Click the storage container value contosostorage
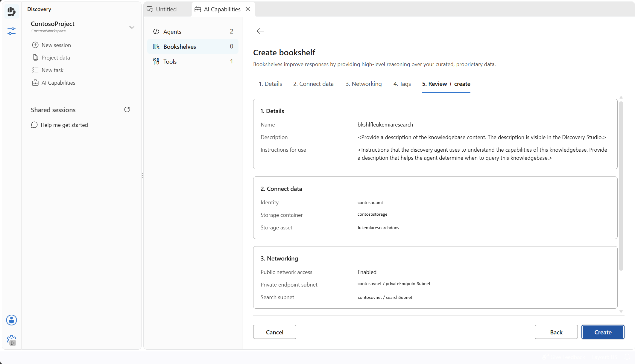Image resolution: width=635 pixels, height=364 pixels. (x=372, y=214)
